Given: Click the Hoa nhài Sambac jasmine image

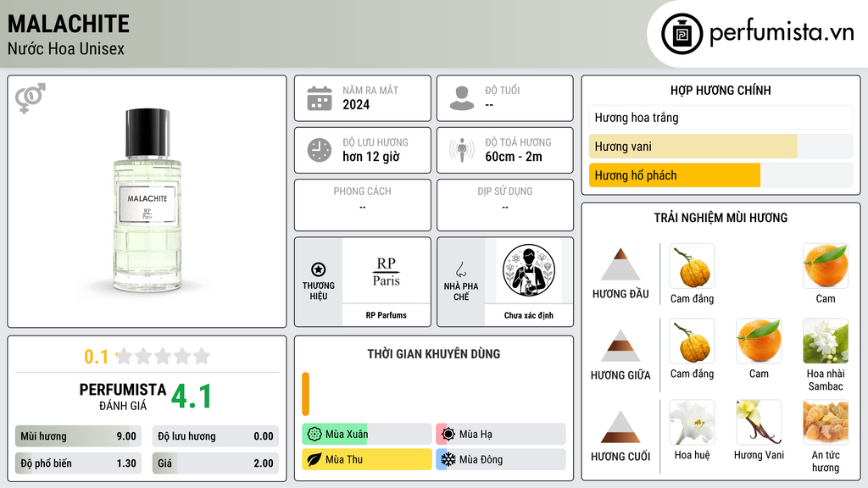Looking at the screenshot, I should 826,341.
